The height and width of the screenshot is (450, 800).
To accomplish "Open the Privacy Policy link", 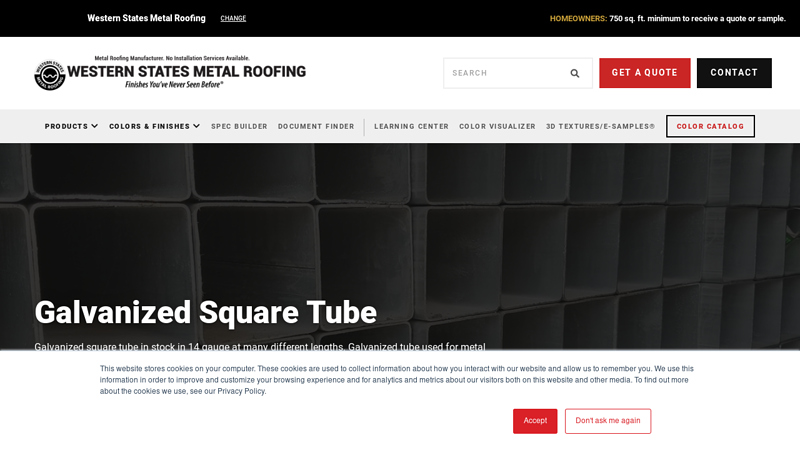I will [x=241, y=391].
